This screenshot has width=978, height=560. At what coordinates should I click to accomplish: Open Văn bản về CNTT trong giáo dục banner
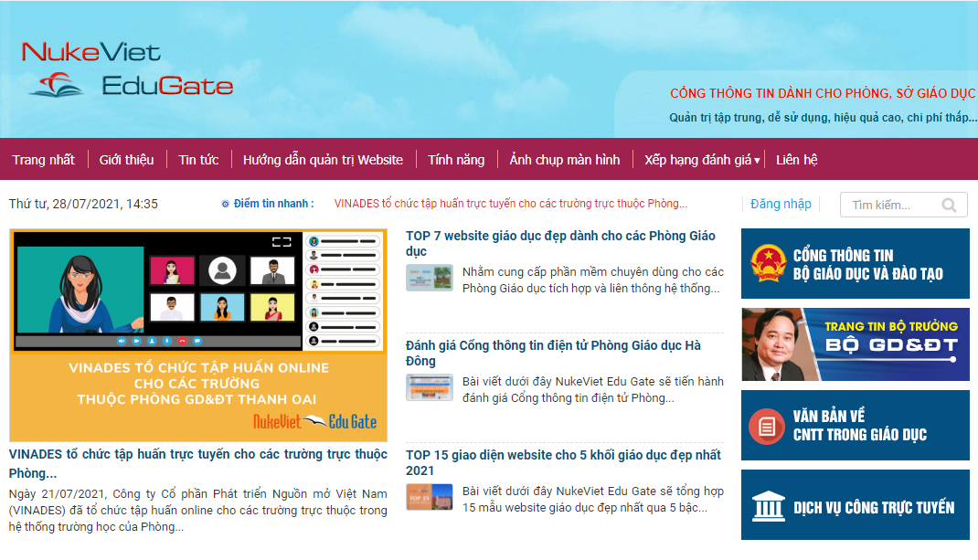coord(856,426)
